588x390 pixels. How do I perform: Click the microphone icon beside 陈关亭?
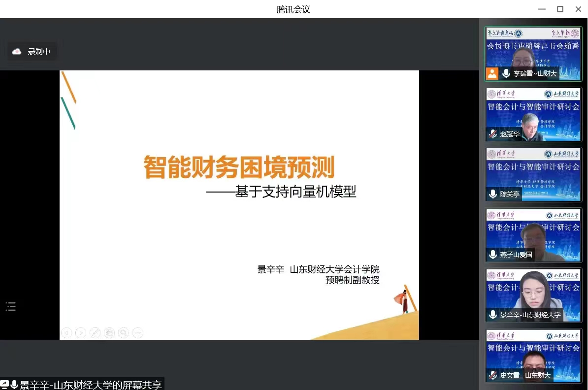(x=492, y=195)
